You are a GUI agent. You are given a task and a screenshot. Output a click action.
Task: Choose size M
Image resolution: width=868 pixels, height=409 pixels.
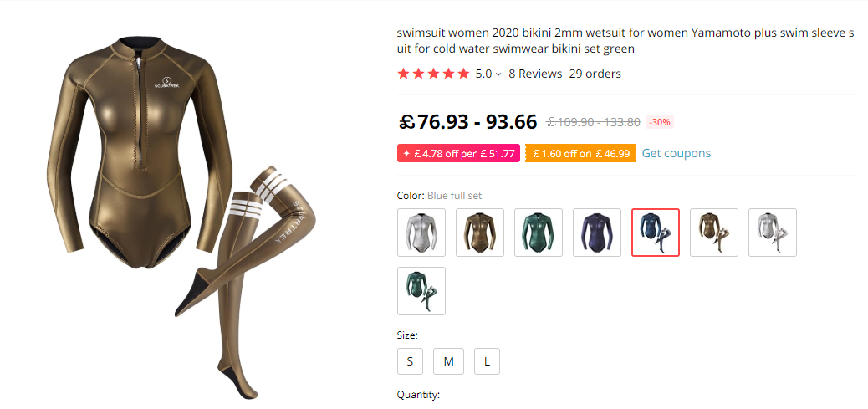(x=448, y=361)
